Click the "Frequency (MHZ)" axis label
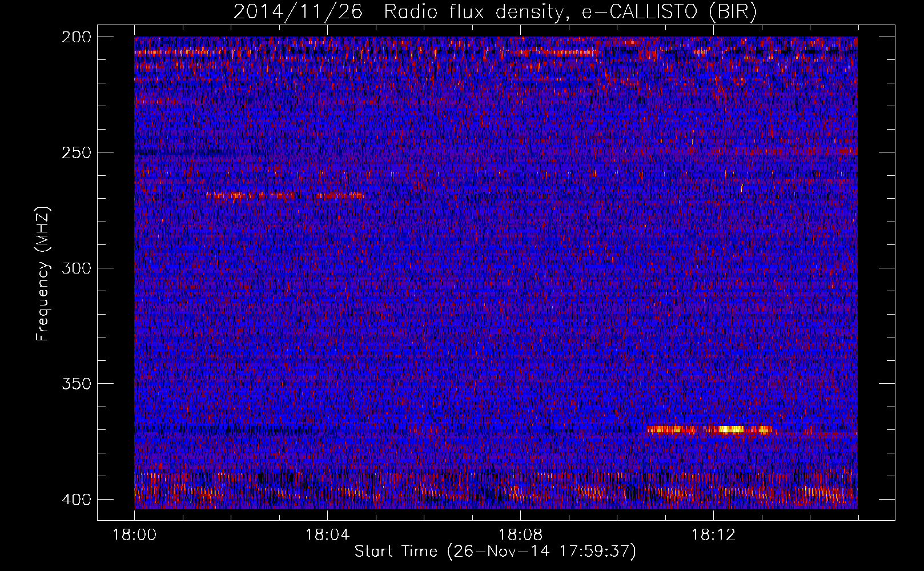Viewport: 924px width, 571px height. 43,274
